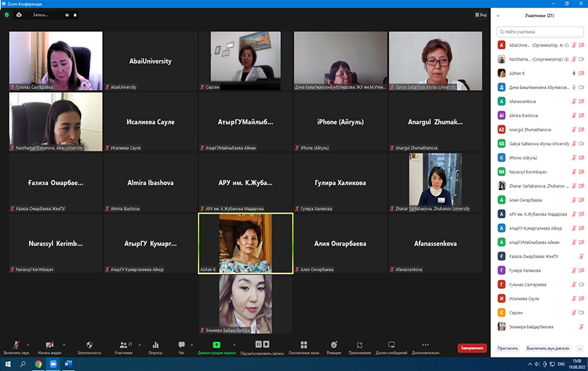Image resolution: width=588 pixels, height=371 pixels.
Task: Open the Опросы polls icon
Action: tap(155, 345)
